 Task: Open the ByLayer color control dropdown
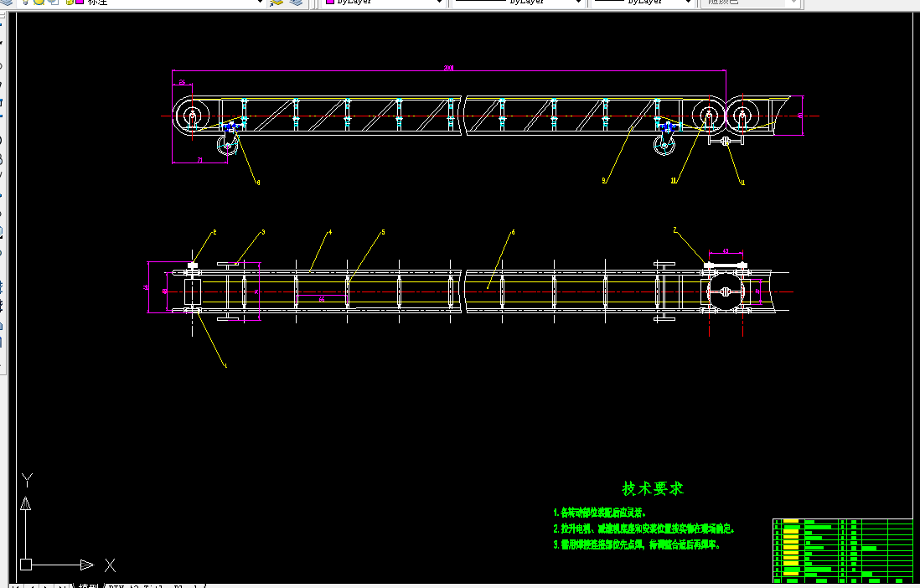439,3
